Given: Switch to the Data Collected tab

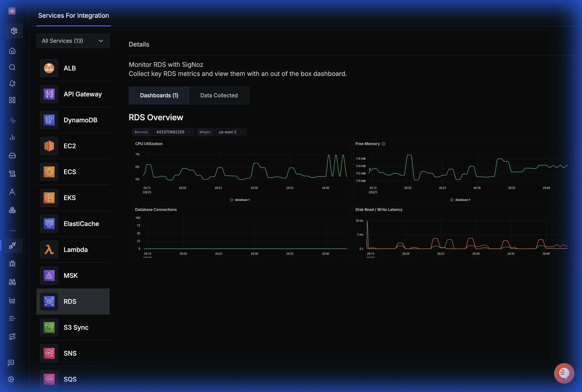Looking at the screenshot, I should pos(219,95).
